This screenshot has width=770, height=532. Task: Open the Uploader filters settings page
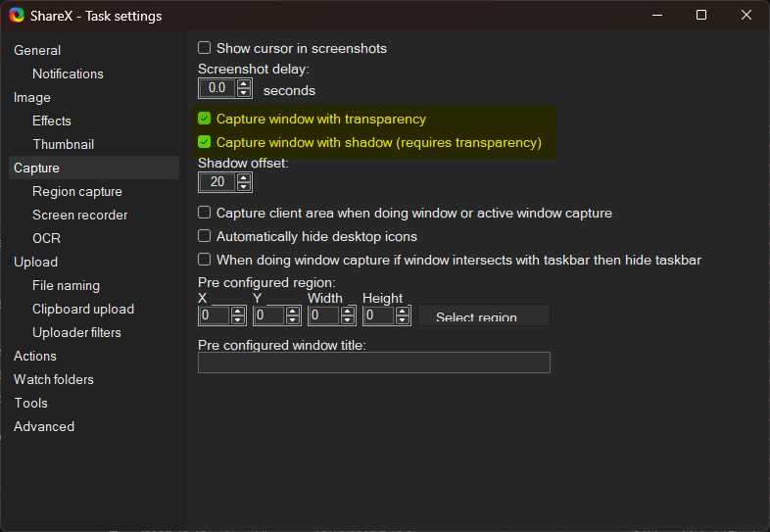(76, 332)
